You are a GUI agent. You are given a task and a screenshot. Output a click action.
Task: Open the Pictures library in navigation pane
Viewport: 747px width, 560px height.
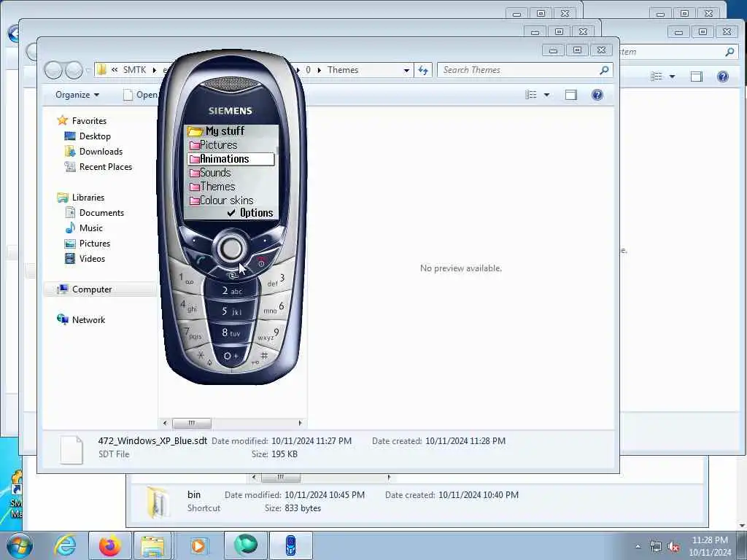tap(94, 244)
